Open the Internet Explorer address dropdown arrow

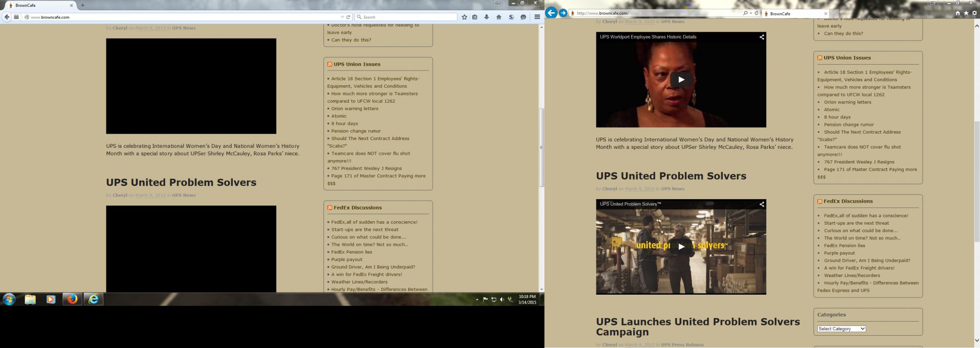pos(751,13)
